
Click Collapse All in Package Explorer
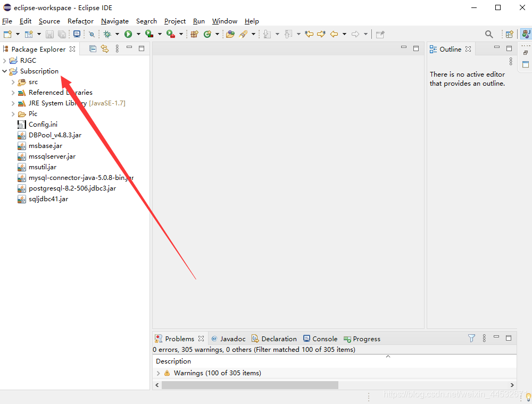coord(93,49)
